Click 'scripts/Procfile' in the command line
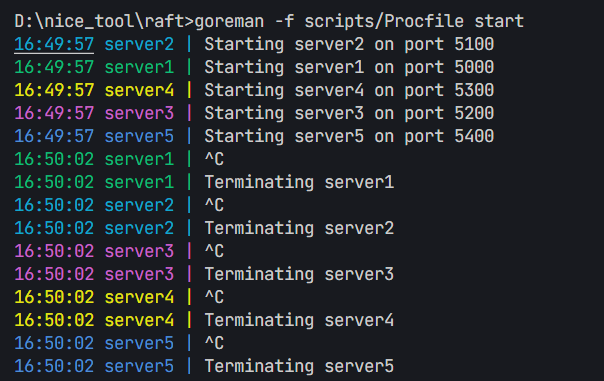The image size is (604, 381). coord(384,21)
